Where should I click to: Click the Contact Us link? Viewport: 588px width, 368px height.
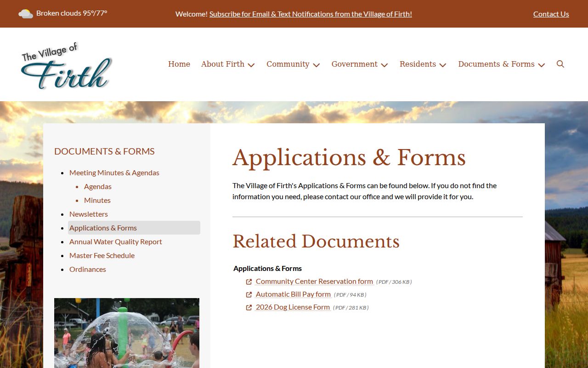coord(551,14)
